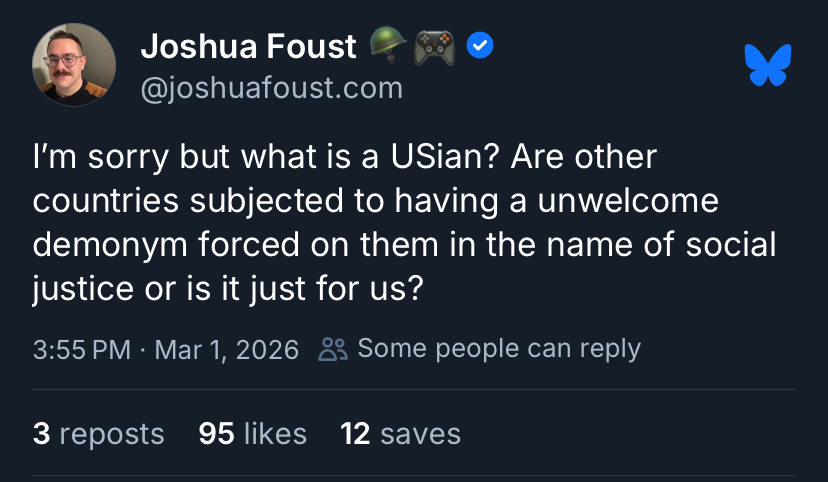This screenshot has height=482, width=828.
Task: Click the game controller emoji
Action: [435, 45]
